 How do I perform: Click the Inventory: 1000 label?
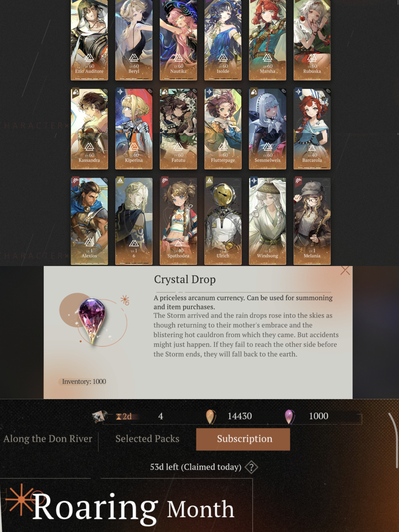pos(84,381)
